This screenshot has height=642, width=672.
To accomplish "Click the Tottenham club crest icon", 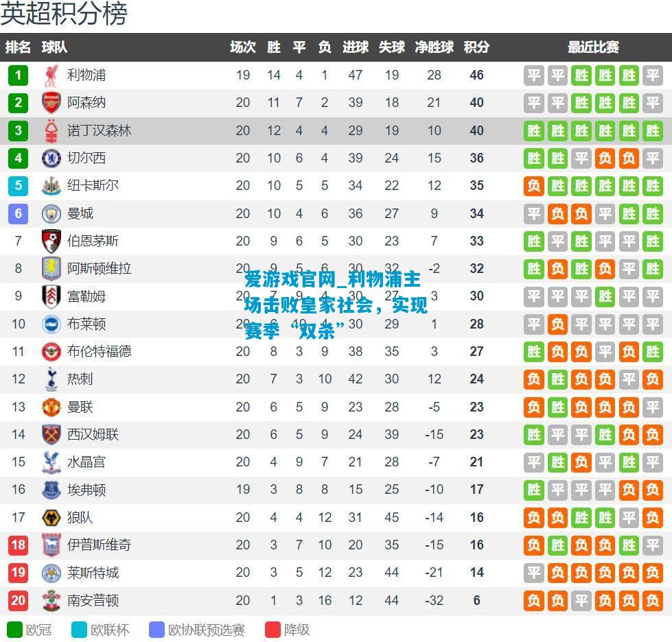I will coord(51,379).
